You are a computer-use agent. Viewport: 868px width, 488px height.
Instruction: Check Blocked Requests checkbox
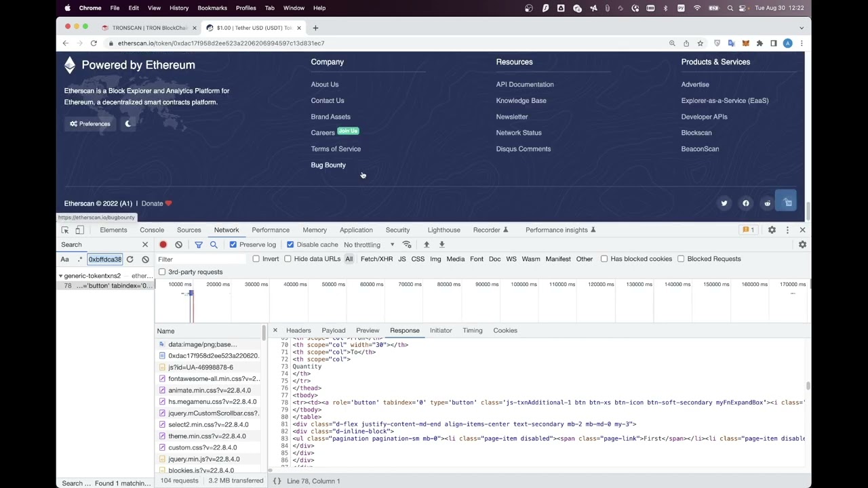click(681, 259)
